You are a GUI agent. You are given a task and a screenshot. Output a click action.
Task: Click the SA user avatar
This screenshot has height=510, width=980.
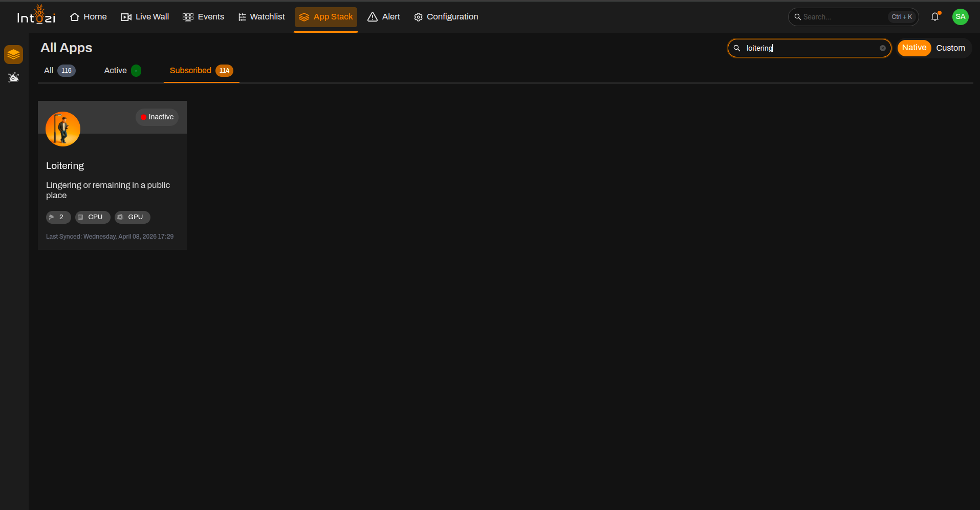960,17
